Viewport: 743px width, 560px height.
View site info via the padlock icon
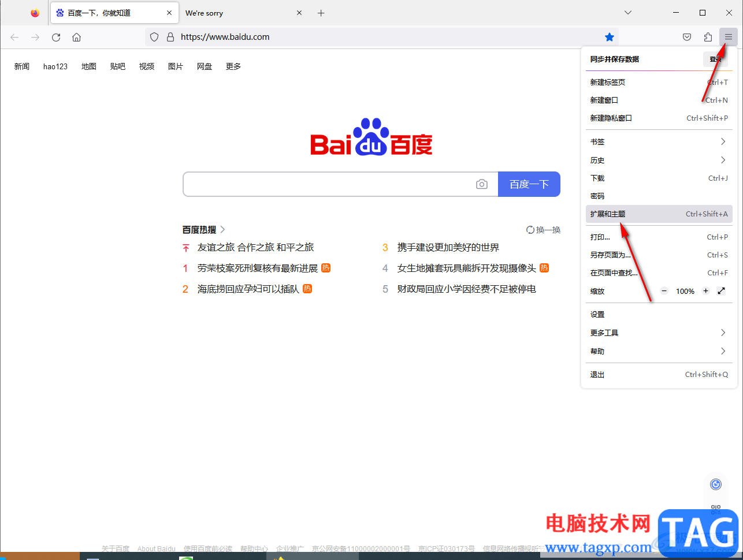[170, 37]
